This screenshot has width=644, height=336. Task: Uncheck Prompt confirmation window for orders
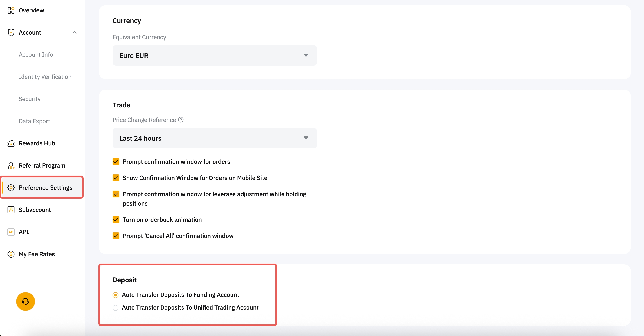(x=116, y=162)
